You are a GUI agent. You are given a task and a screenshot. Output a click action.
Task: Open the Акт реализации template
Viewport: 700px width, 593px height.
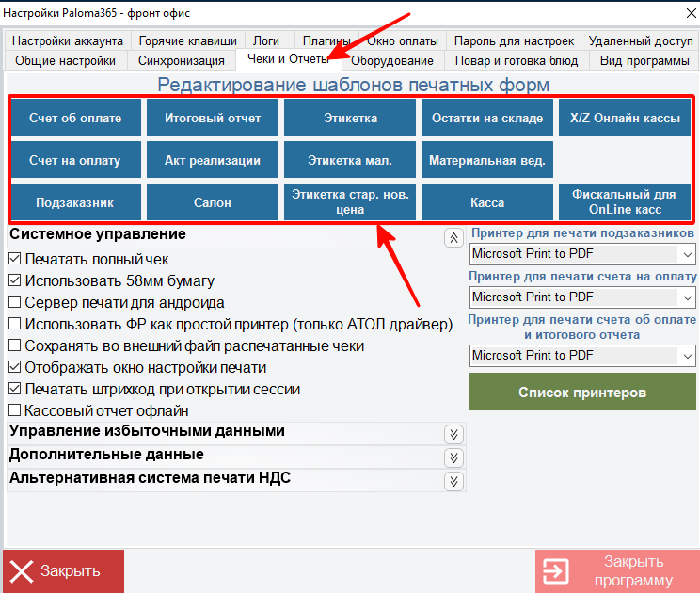[213, 160]
